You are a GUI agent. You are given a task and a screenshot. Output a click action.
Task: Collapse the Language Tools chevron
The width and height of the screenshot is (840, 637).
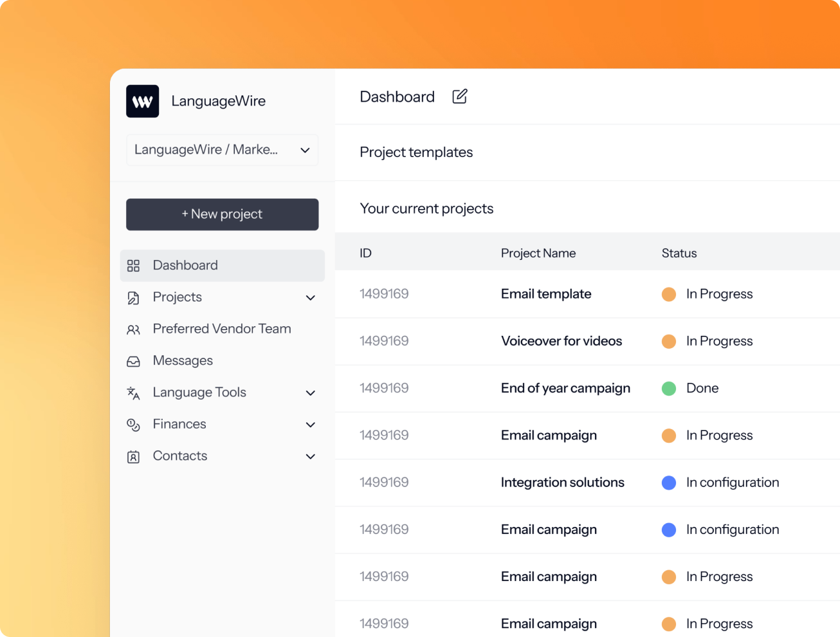(311, 392)
